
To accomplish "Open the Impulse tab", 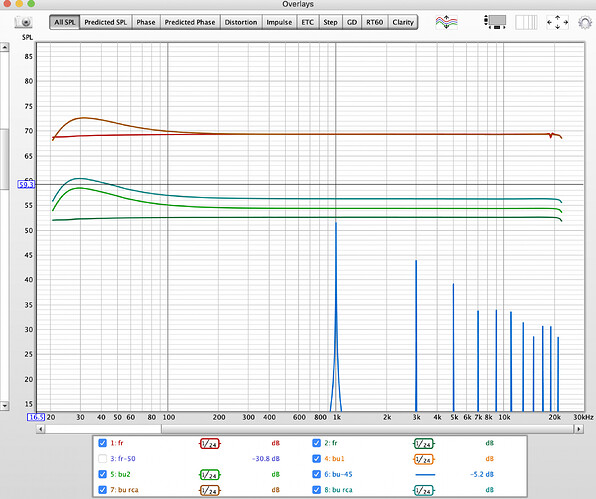I will point(279,22).
